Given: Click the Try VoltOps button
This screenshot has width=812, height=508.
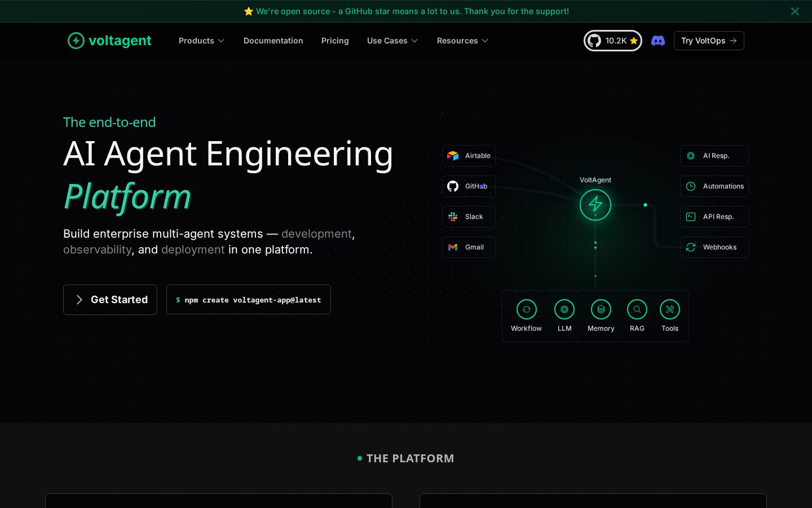Looking at the screenshot, I should tap(709, 41).
